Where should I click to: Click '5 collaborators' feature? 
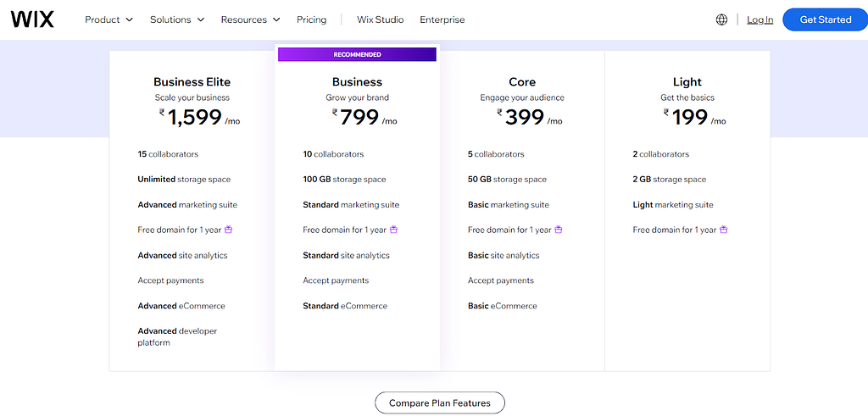[496, 154]
